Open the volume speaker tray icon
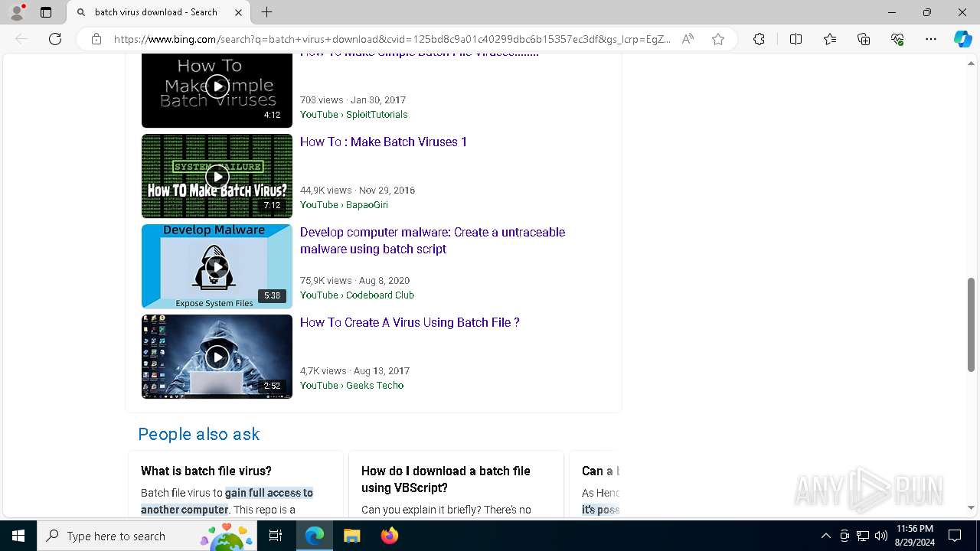Viewport: 980px width, 551px height. (x=881, y=536)
